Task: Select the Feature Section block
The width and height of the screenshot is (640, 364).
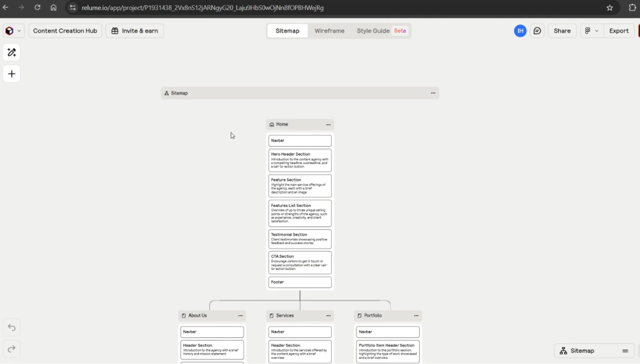Action: tap(300, 186)
